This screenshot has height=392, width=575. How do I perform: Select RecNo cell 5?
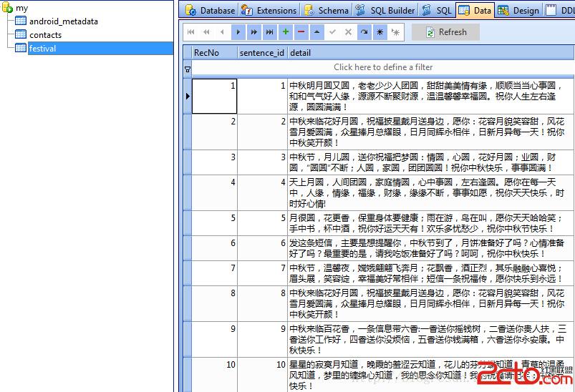tap(215, 223)
